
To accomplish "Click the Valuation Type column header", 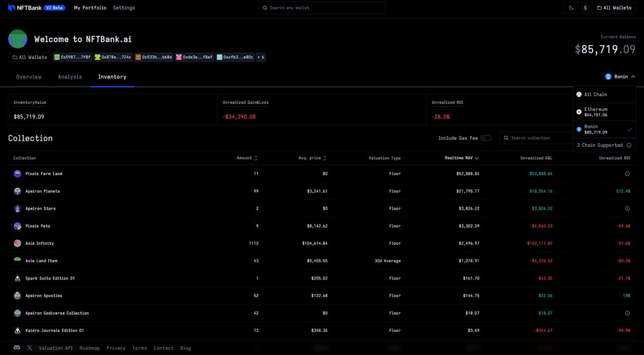I will point(384,158).
